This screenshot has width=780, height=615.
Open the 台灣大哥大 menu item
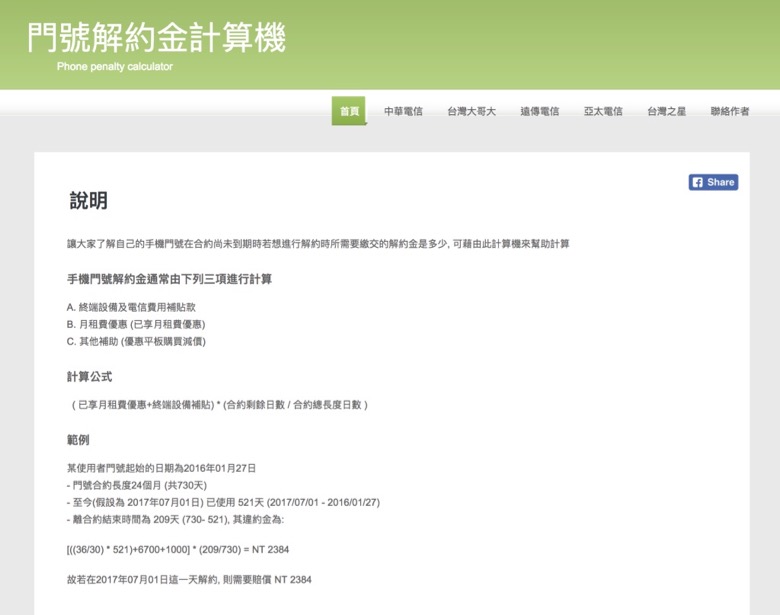pos(471,111)
